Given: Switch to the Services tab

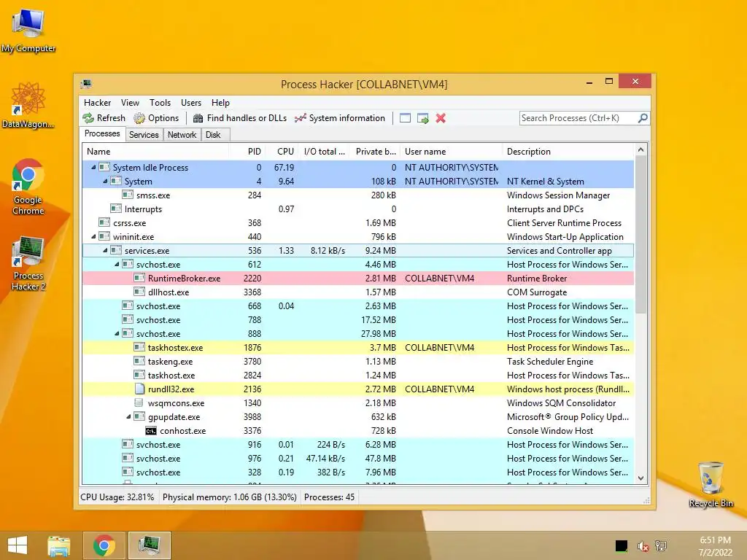Looking at the screenshot, I should point(144,135).
